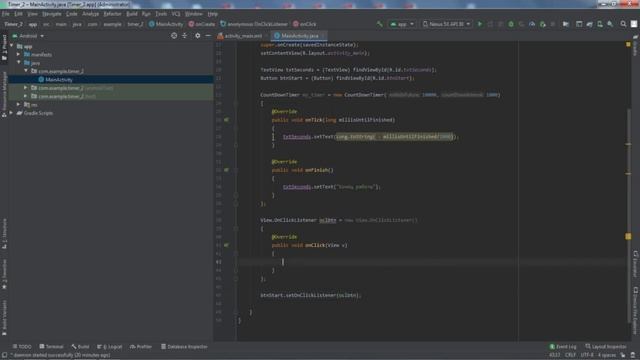Open the Refactor menu
This screenshot has width=640, height=360.
coord(112,14)
